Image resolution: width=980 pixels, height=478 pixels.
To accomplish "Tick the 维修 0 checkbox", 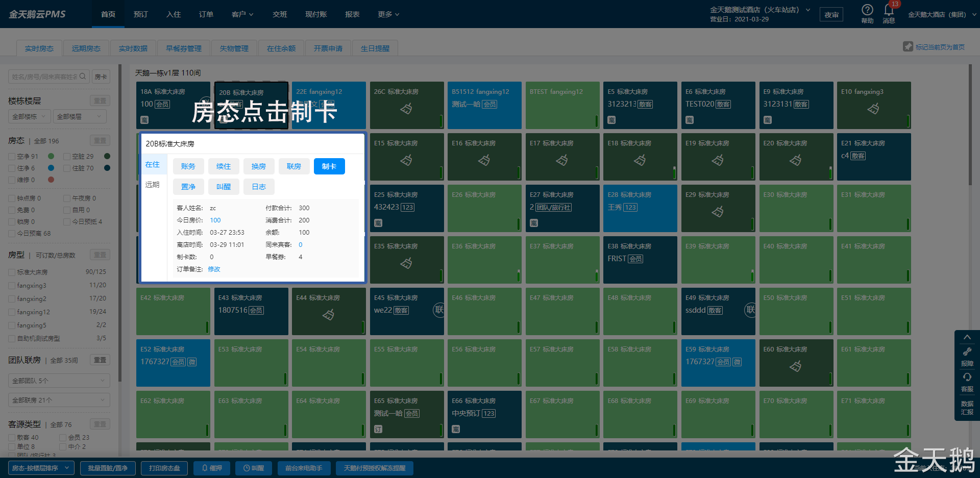I will tap(12, 180).
